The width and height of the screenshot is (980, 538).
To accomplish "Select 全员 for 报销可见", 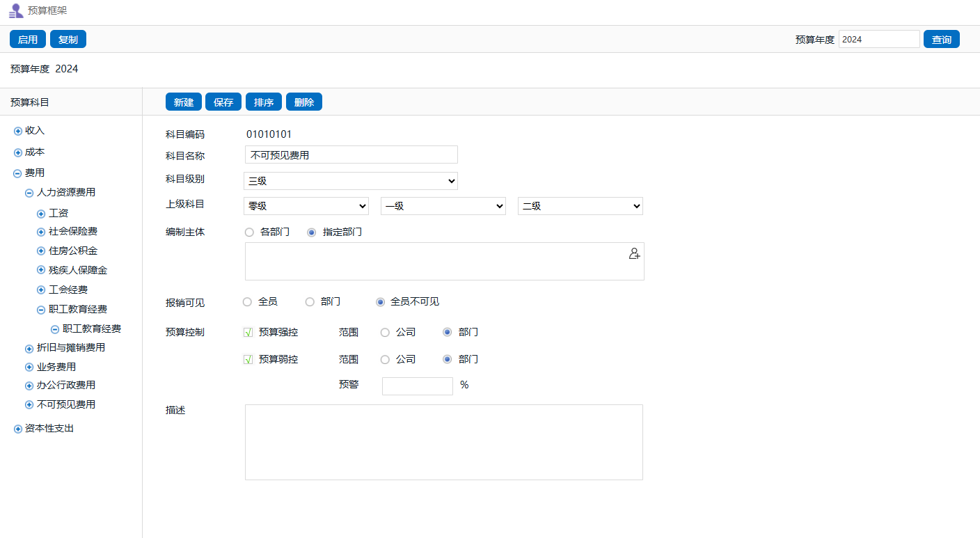I will point(247,302).
